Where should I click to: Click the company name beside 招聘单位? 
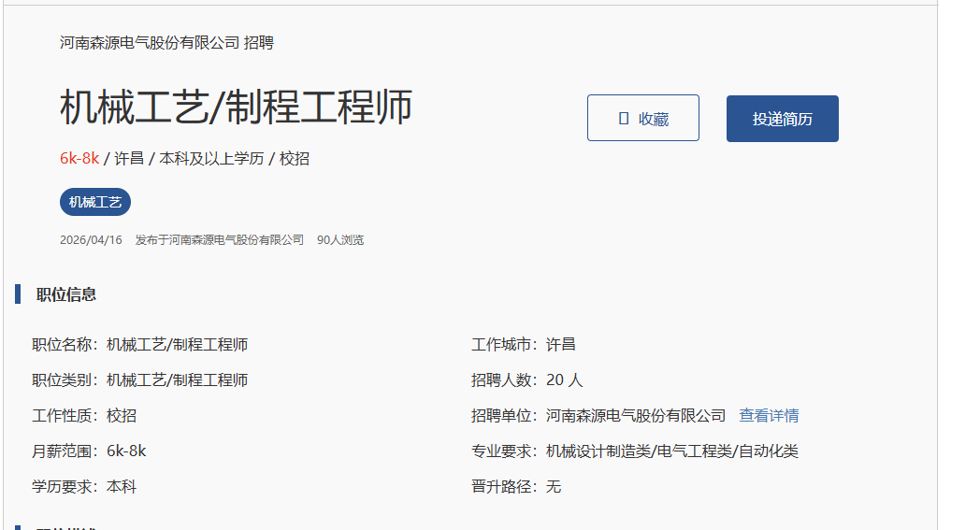coord(636,416)
